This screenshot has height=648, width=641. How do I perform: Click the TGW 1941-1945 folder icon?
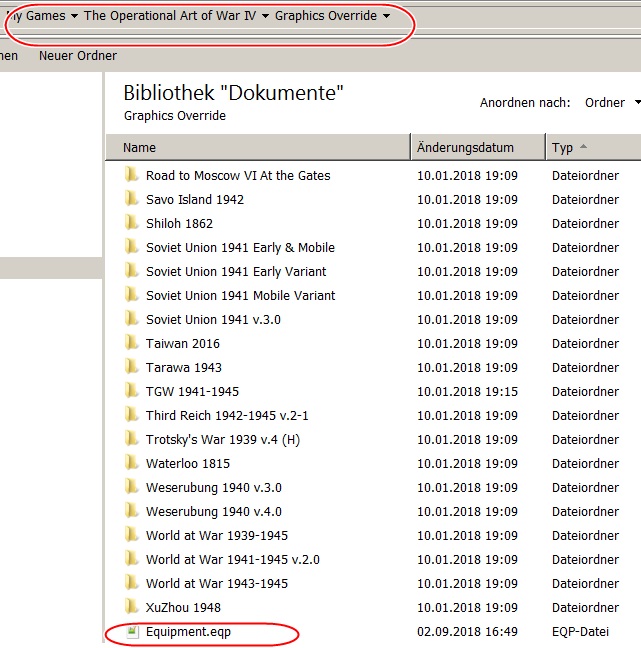(131, 391)
